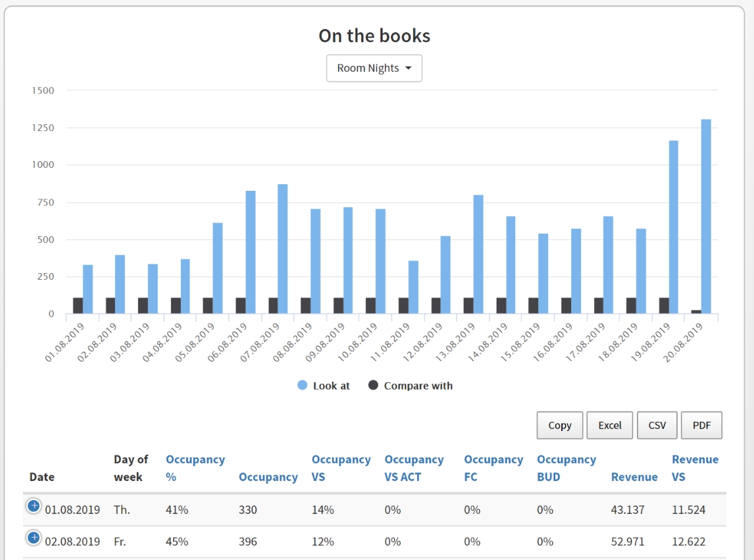This screenshot has width=754, height=560.
Task: Sort by the Occupancy column header
Action: 268,477
